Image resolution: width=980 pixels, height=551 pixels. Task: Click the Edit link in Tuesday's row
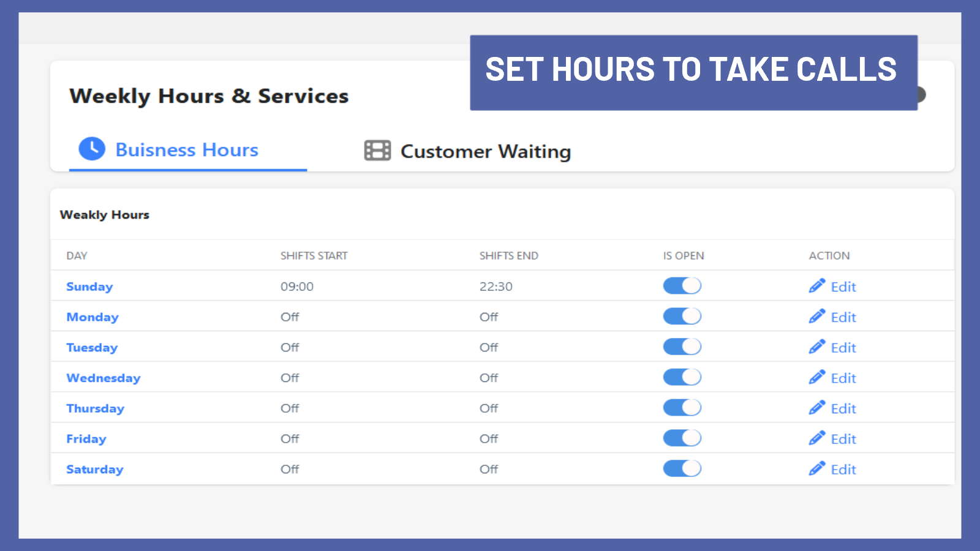843,347
